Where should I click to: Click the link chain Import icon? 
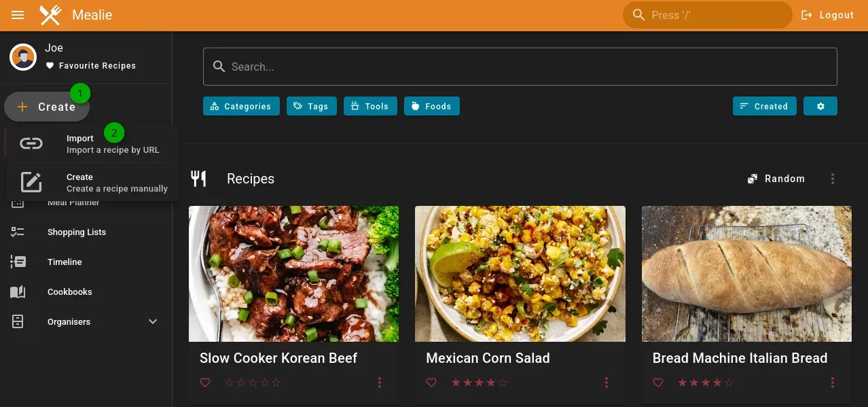coord(31,143)
